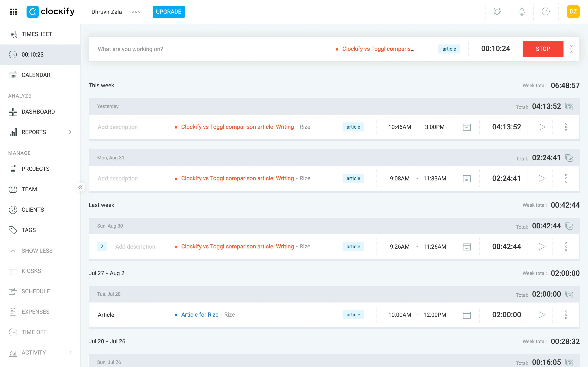
Task: Edit the 10:00AM start time
Action: tap(399, 315)
